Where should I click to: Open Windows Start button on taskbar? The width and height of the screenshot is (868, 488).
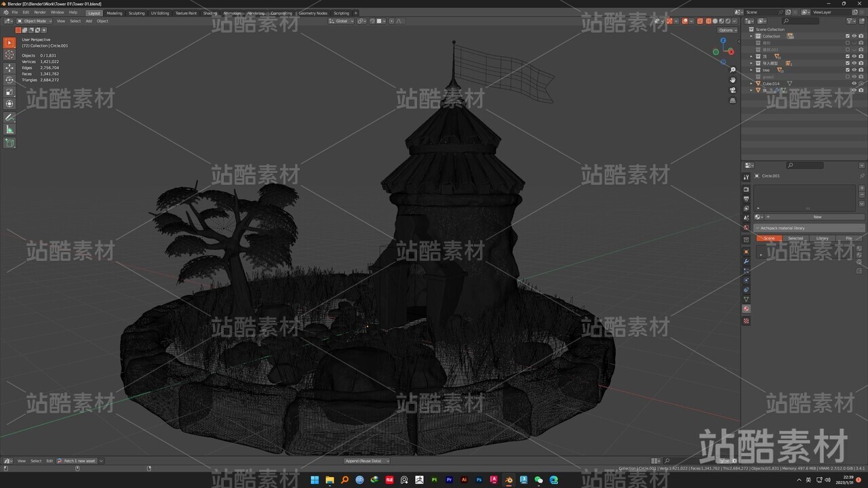315,480
